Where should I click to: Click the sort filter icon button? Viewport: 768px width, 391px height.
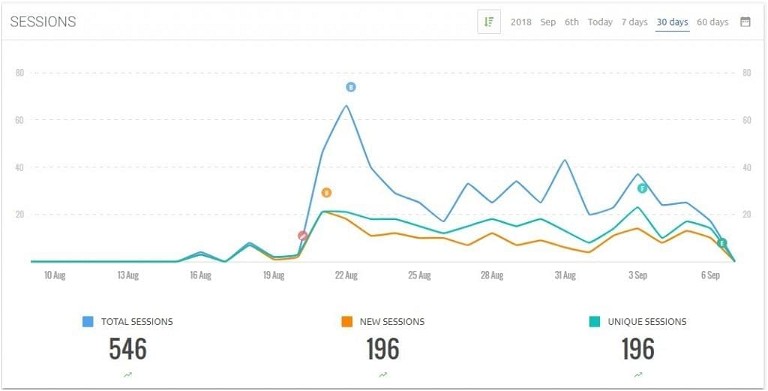pos(489,22)
